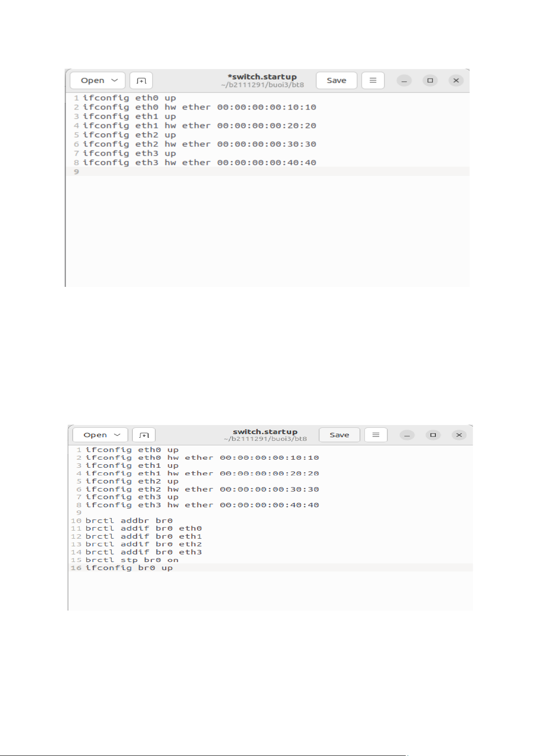The image size is (535, 756).
Task: Minimize the lower switch.startup window
Action: coord(407,435)
